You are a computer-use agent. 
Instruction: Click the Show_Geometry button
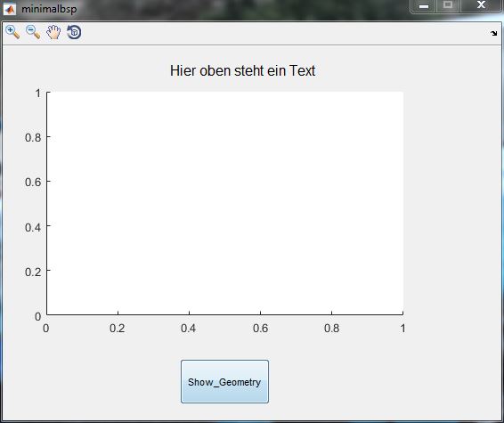[x=224, y=381]
